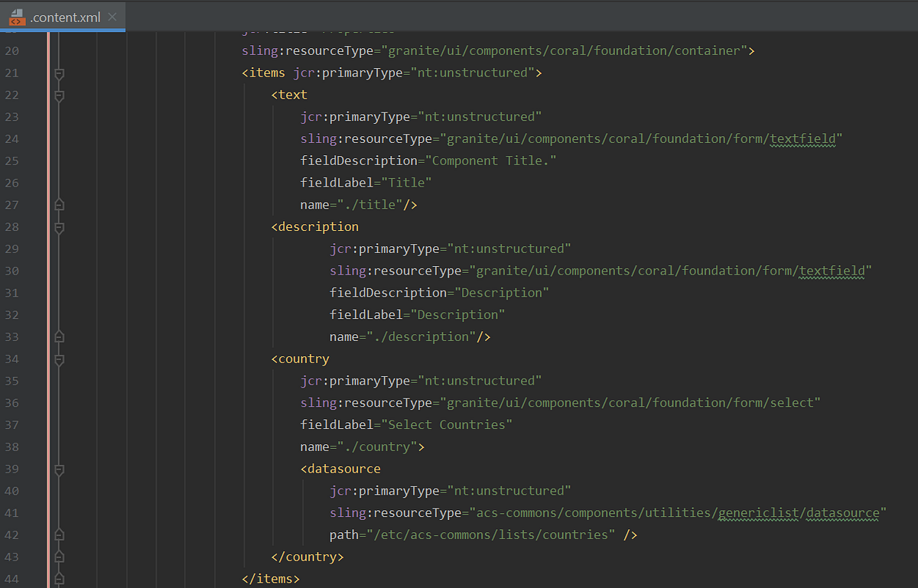The height and width of the screenshot is (588, 918).
Task: Toggle fold marker beside closing items tag
Action: 59,579
